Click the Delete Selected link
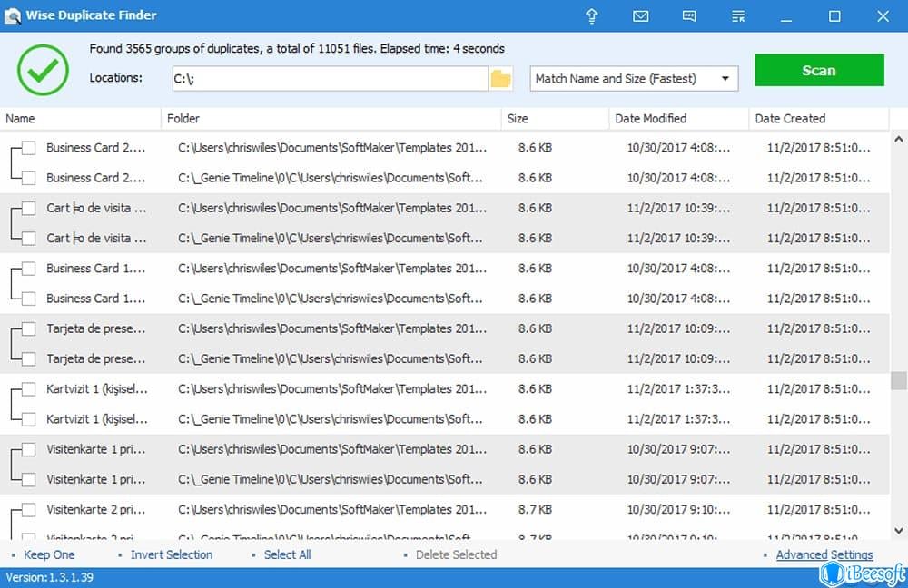This screenshot has width=908, height=588. pos(457,554)
